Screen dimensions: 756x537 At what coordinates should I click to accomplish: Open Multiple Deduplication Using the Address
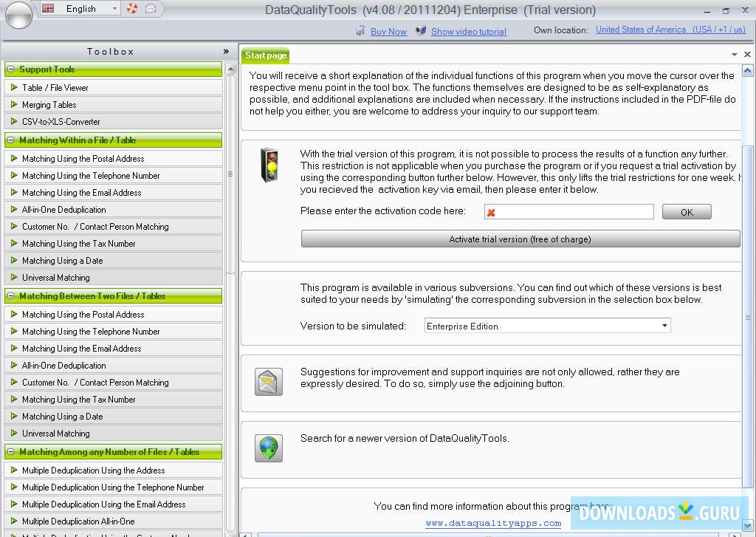click(x=113, y=470)
